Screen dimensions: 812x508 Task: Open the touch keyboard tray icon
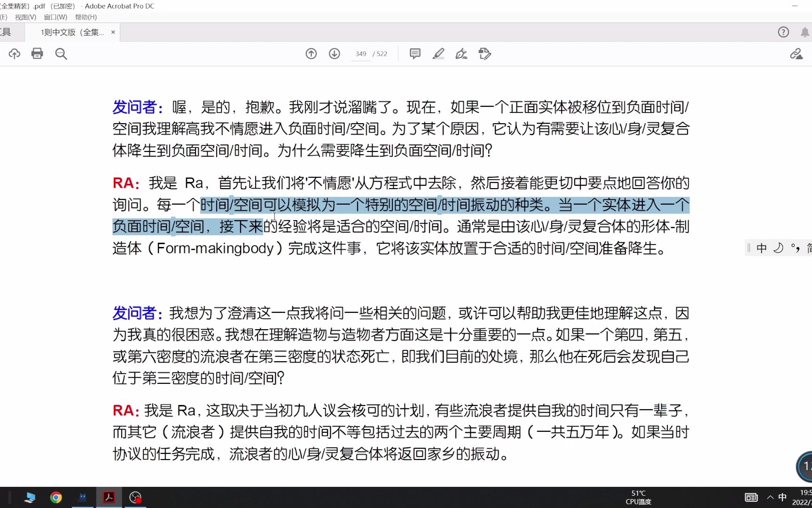tap(751, 497)
